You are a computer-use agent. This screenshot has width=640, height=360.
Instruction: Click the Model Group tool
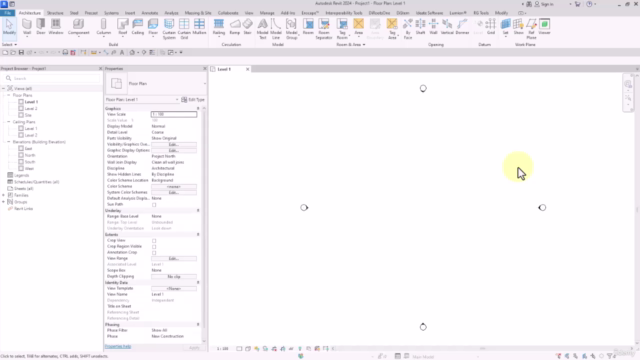pos(291,29)
